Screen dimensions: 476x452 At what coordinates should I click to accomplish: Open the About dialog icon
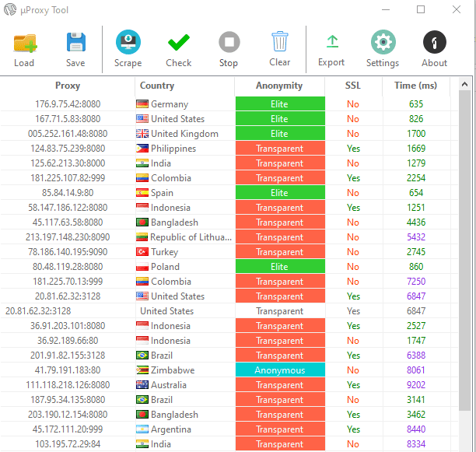click(x=434, y=43)
